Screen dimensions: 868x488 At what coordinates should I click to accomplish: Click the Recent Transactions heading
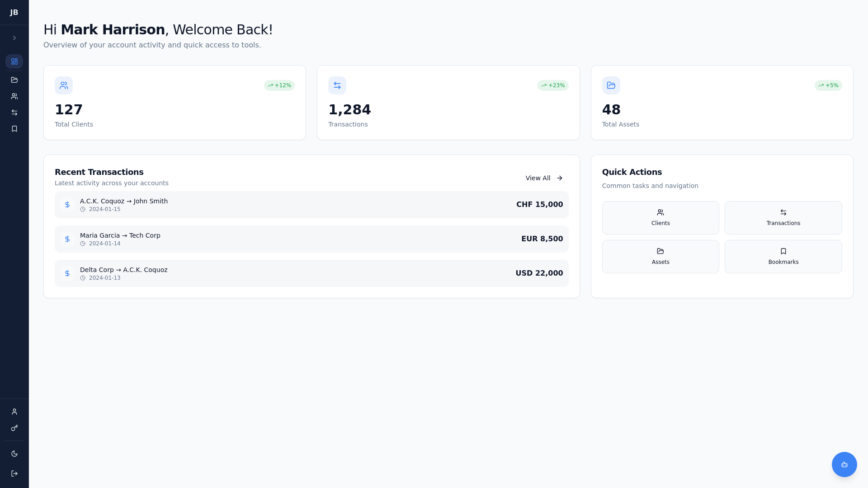tap(99, 172)
